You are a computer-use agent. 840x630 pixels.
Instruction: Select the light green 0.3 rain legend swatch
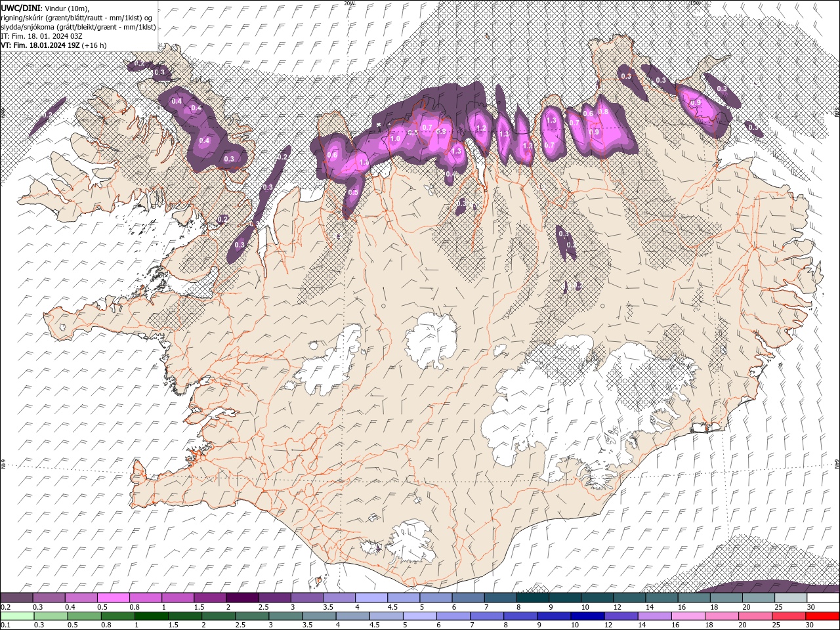(x=51, y=616)
